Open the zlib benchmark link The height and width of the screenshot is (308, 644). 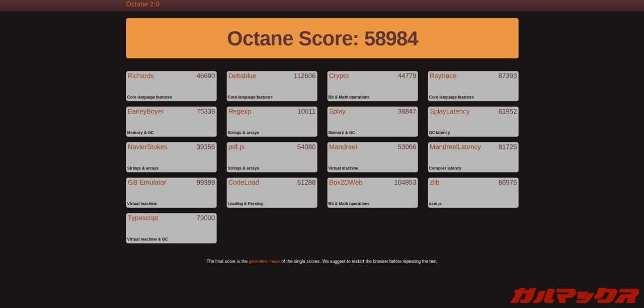pyautogui.click(x=434, y=183)
